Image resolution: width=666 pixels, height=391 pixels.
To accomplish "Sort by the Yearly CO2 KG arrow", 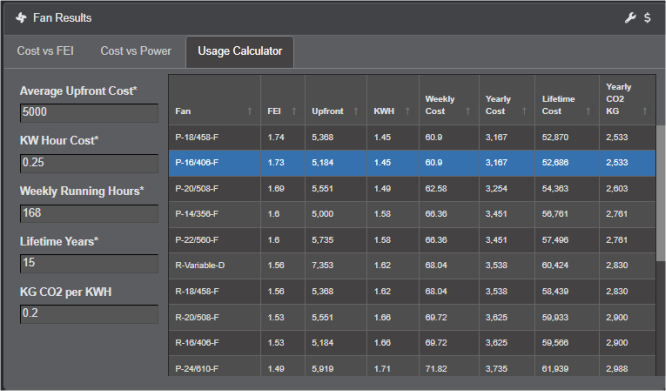I will (x=645, y=111).
